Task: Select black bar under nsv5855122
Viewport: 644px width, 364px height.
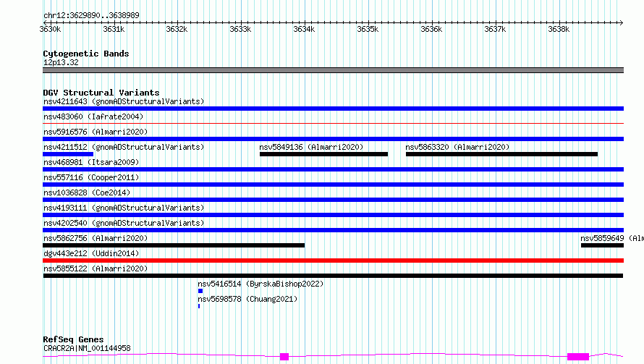Action: 333,276
